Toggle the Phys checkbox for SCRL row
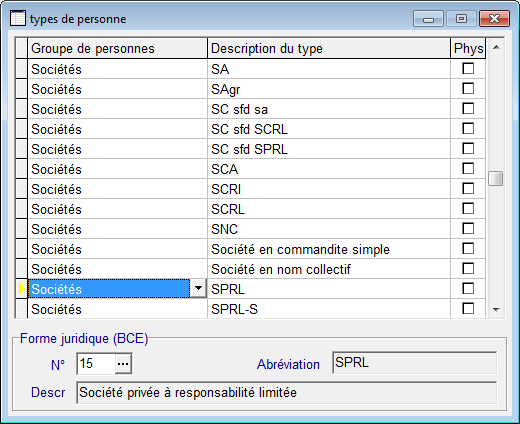Viewport: 520px width, 424px height. 468,209
